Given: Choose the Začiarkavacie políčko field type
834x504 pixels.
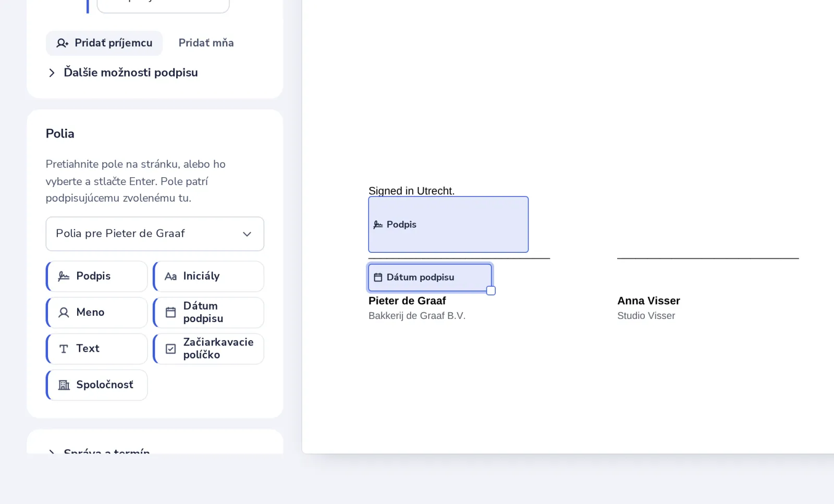Looking at the screenshot, I should coord(208,349).
